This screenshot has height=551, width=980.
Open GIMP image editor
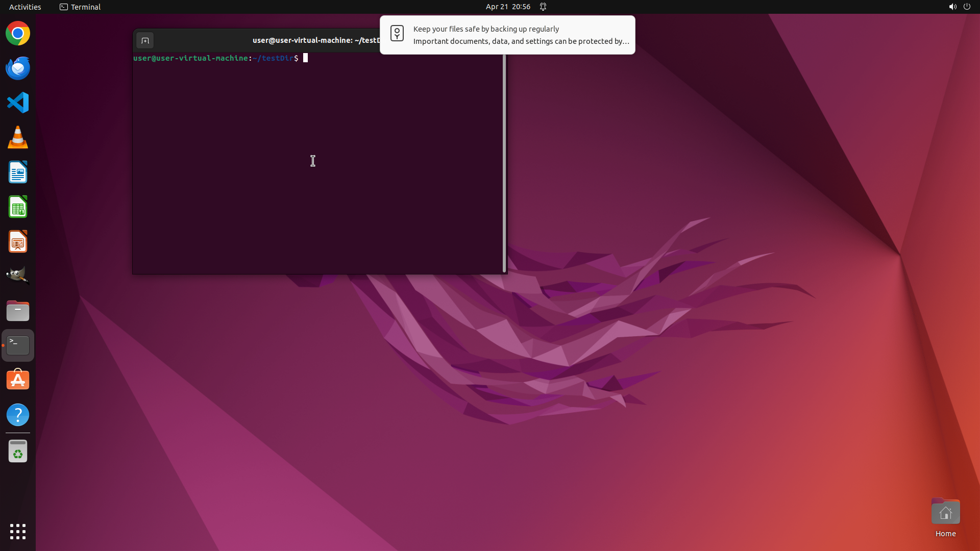[18, 275]
